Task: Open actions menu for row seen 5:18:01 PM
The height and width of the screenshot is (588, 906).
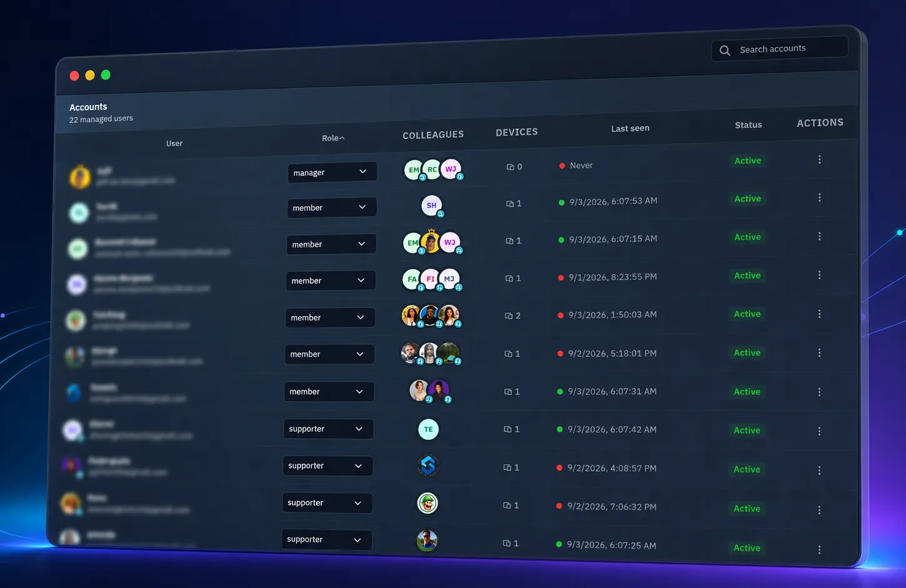Action: 820,353
